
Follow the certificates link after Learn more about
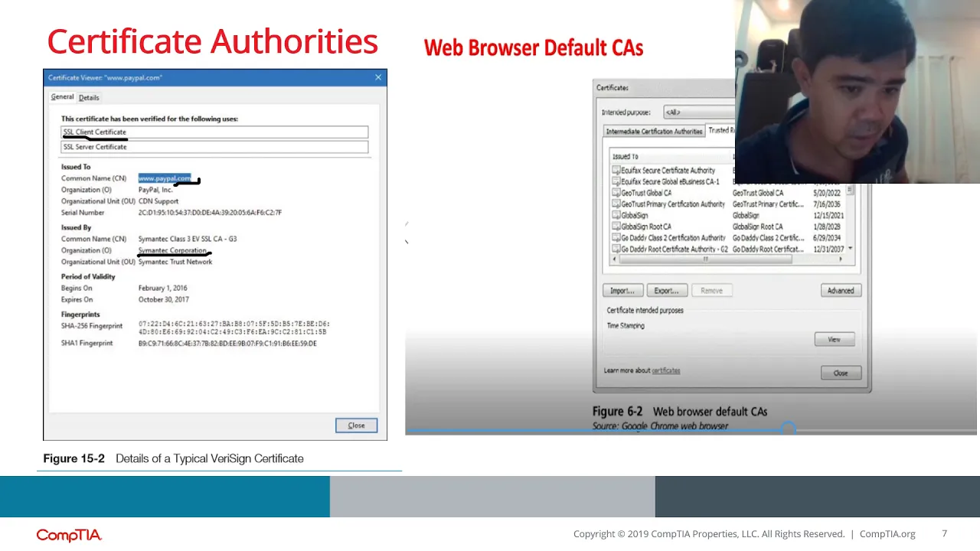(x=666, y=370)
